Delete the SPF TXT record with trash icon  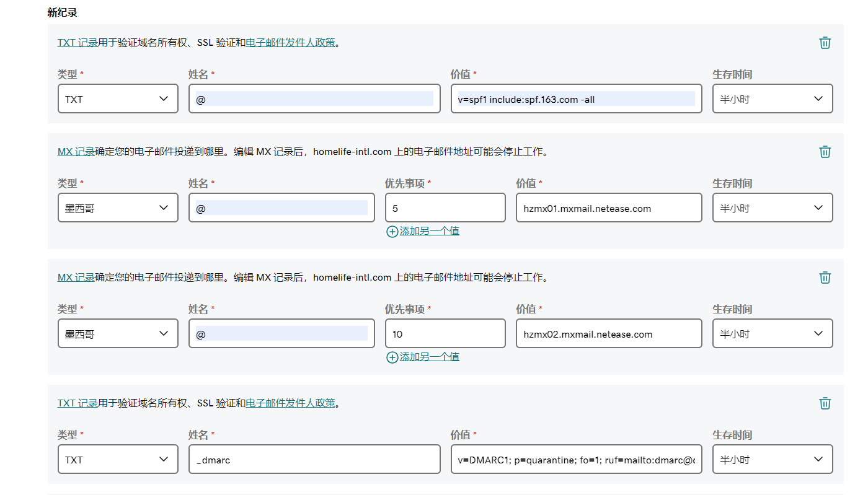coord(825,43)
